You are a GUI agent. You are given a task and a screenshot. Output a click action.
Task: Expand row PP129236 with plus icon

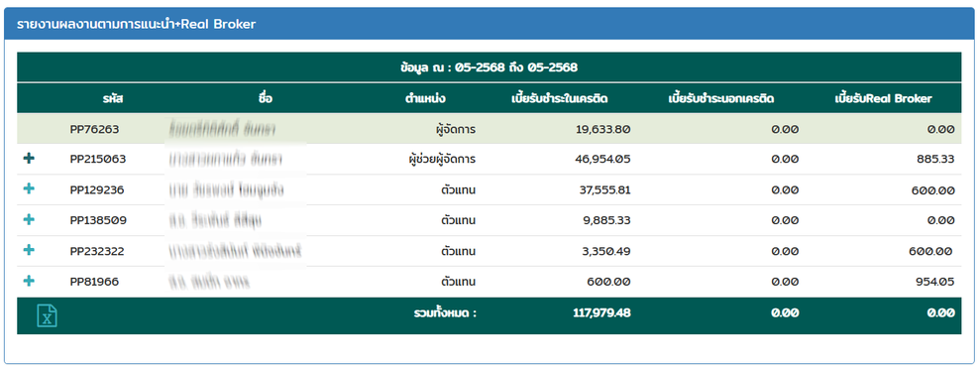pyautogui.click(x=29, y=189)
